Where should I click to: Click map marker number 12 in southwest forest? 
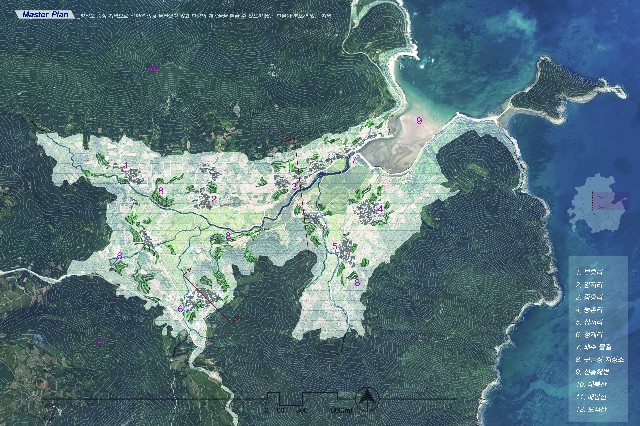(100, 342)
